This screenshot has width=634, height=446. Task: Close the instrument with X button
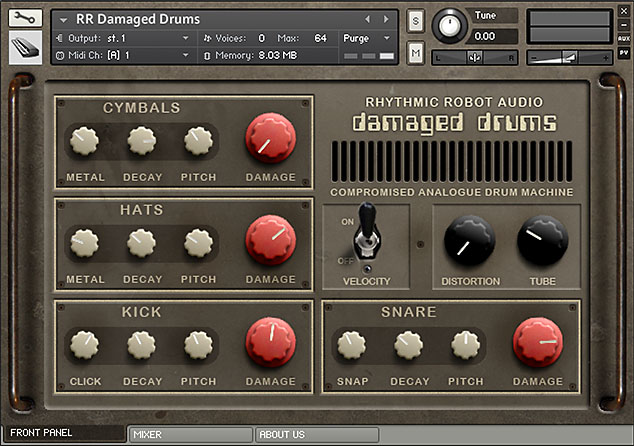[624, 11]
